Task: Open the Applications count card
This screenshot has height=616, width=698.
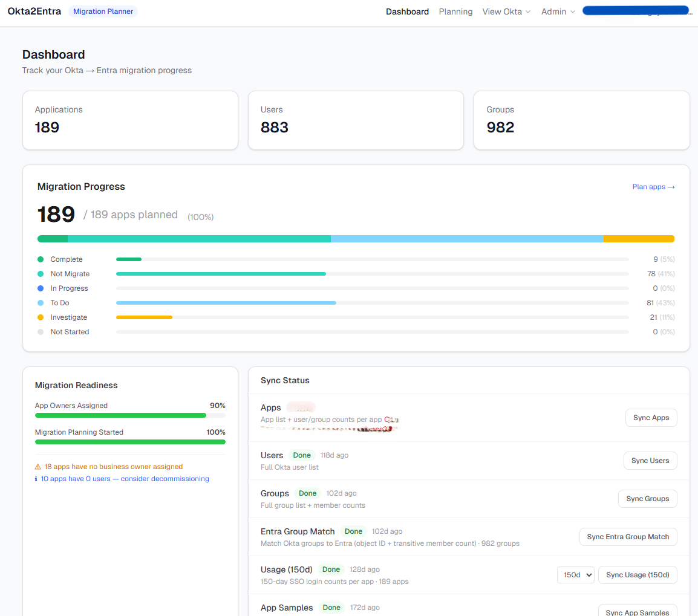Action: (130, 120)
